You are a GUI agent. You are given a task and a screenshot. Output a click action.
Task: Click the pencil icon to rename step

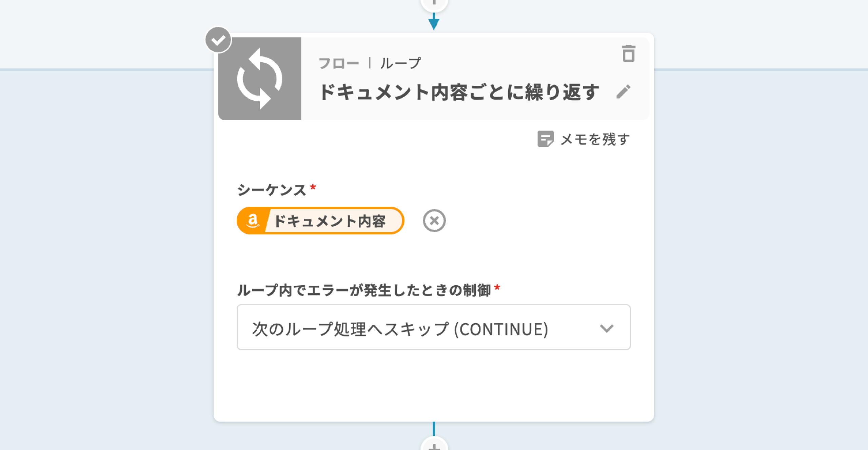623,92
